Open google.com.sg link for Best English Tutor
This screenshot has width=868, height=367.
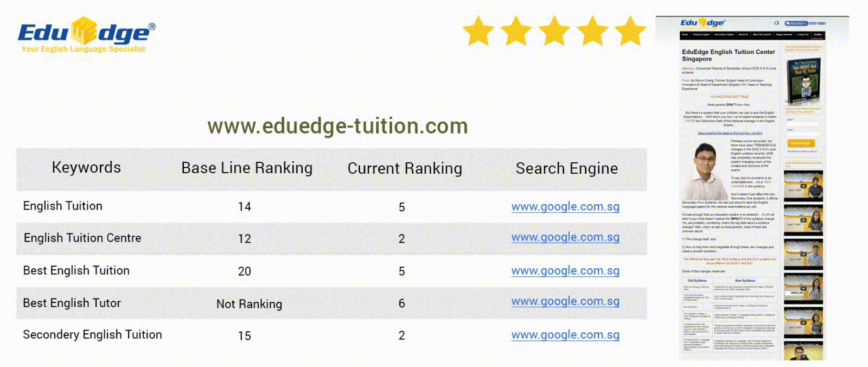pyautogui.click(x=565, y=301)
